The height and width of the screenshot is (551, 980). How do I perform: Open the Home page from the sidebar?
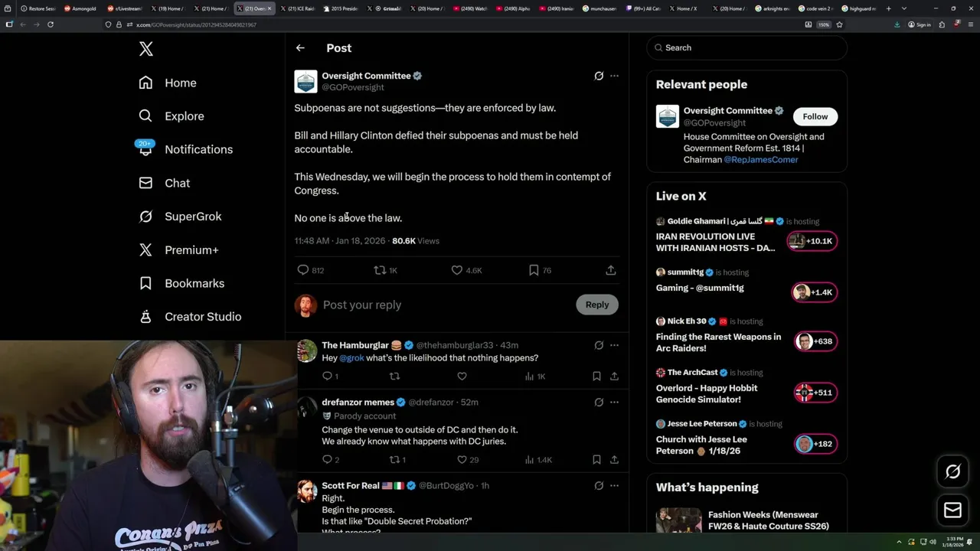(168, 83)
